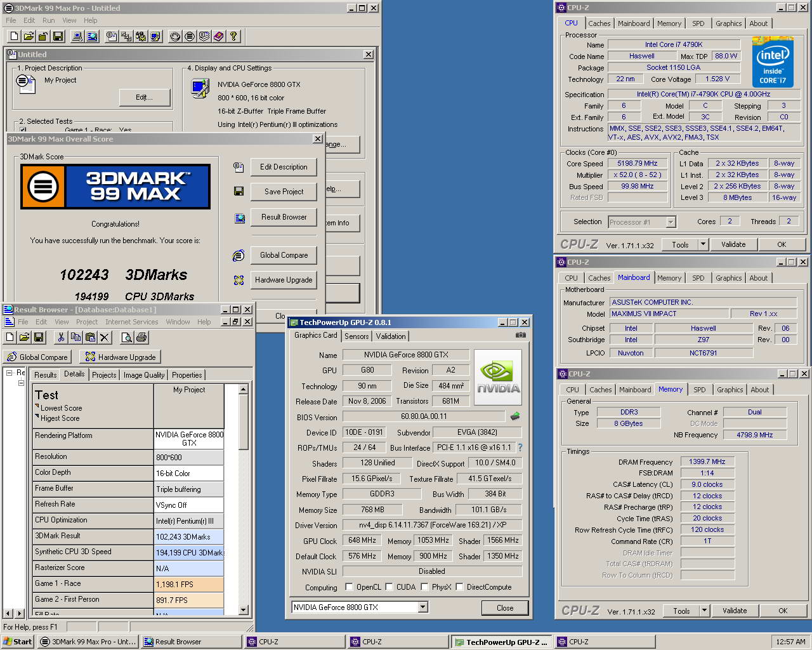Viewport: 812px width, 650px height.
Task: Click the Cut scissors icon in Result Browser
Action: (x=61, y=337)
